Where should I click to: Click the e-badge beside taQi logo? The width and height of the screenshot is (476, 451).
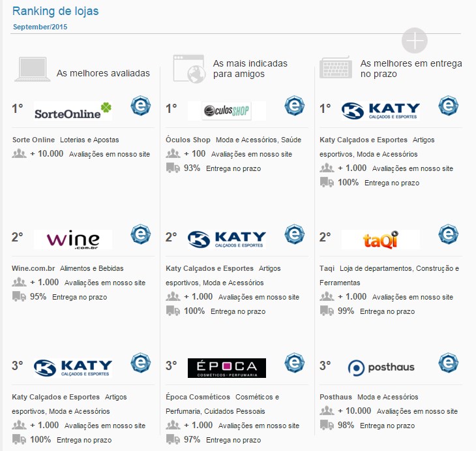tap(449, 234)
